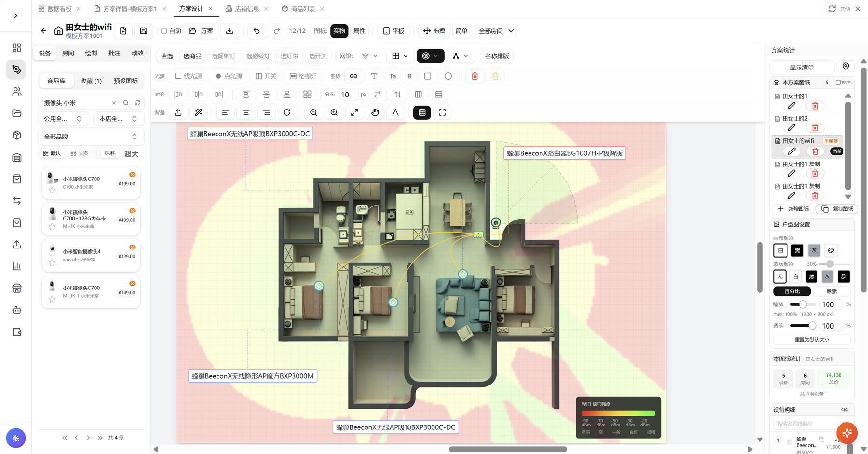Clear the 摄像头 小米 search text
This screenshot has width=868, height=454.
114,103
